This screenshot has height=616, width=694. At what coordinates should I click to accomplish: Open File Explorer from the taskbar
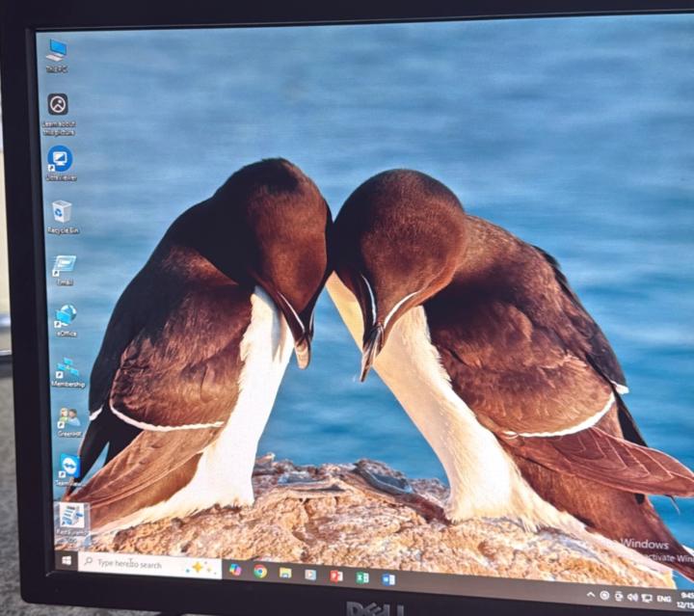[x=285, y=573]
